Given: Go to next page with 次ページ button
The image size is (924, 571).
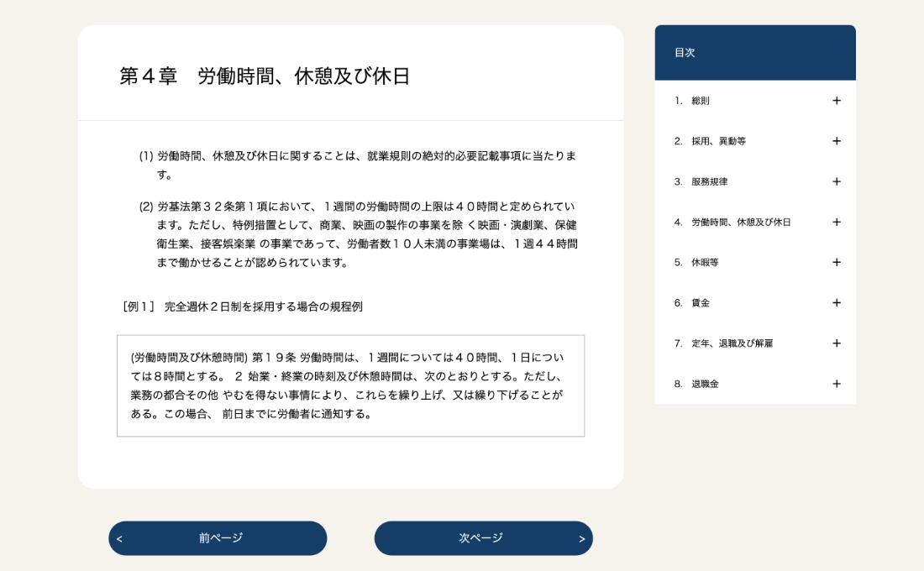Looking at the screenshot, I should pos(483,538).
